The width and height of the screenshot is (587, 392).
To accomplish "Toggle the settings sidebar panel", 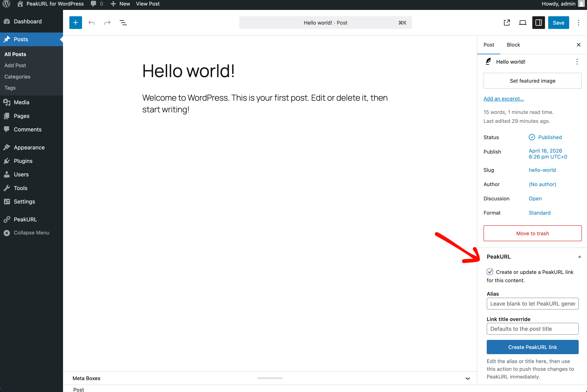I will pos(538,23).
